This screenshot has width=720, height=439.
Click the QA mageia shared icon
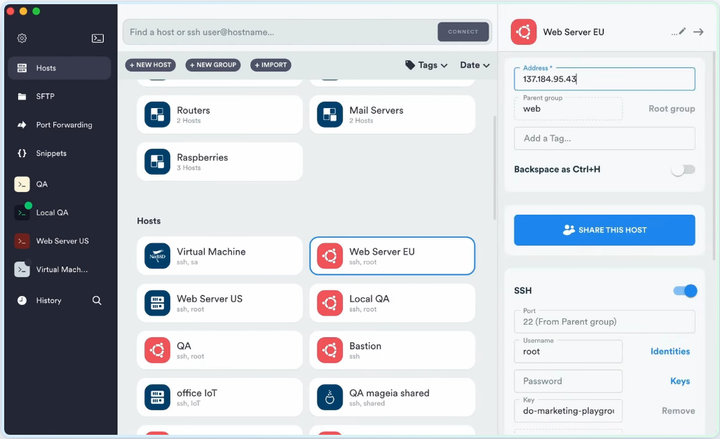[330, 397]
